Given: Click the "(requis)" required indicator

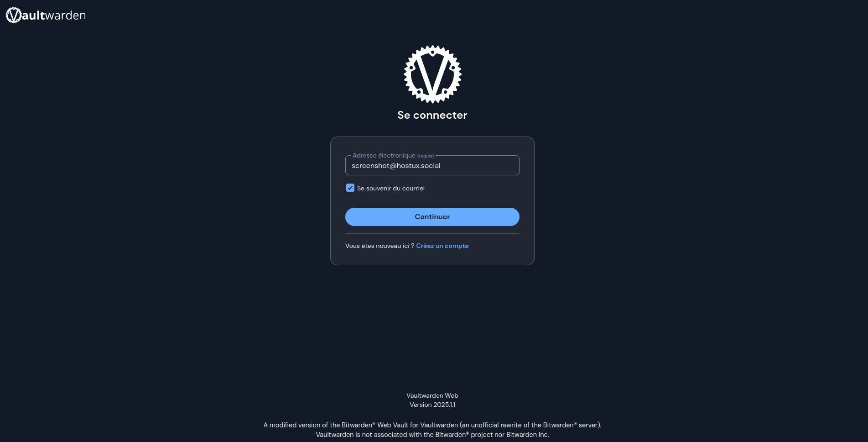Looking at the screenshot, I should (x=426, y=156).
